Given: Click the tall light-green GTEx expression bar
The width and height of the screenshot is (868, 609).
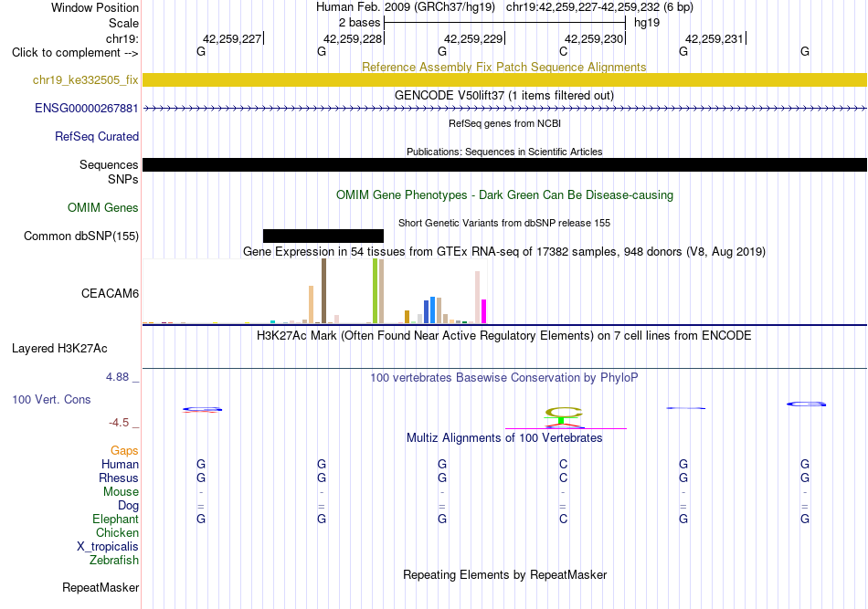Looking at the screenshot, I should (375, 291).
